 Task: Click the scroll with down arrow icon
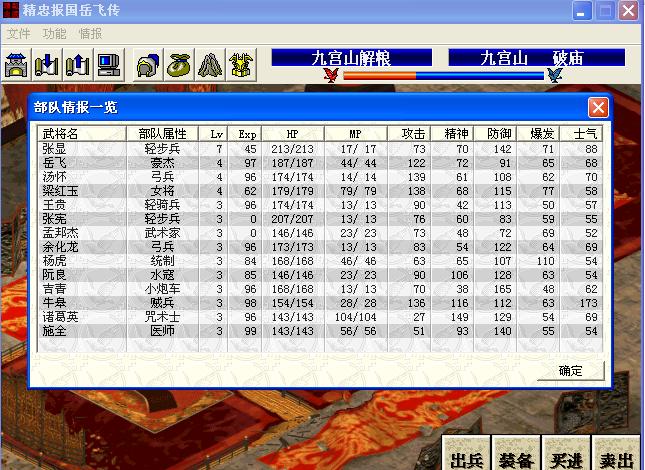click(47, 65)
